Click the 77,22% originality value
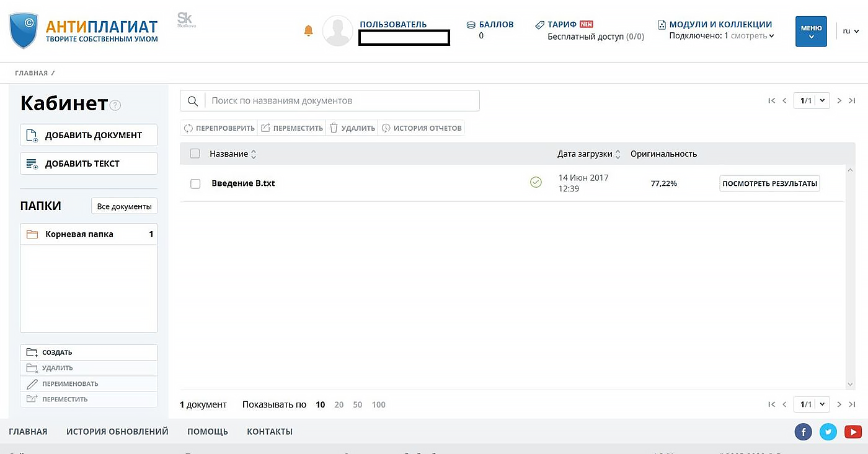868x454 pixels. pyautogui.click(x=663, y=183)
